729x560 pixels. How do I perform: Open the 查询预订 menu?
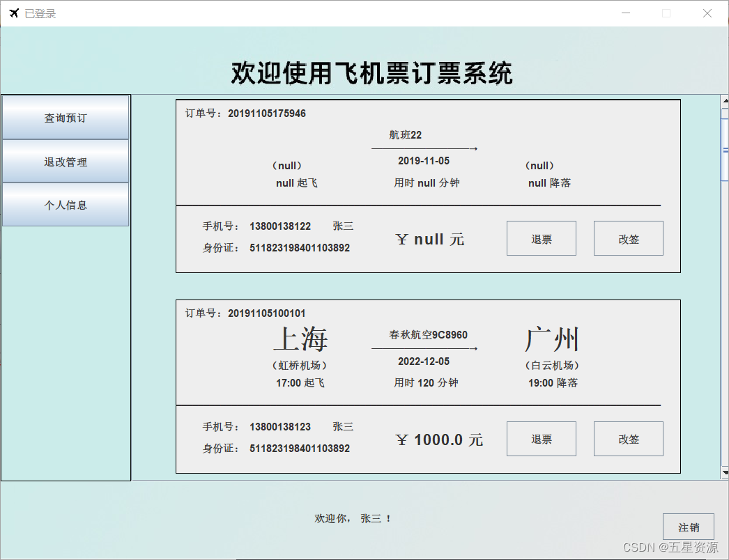pyautogui.click(x=66, y=118)
